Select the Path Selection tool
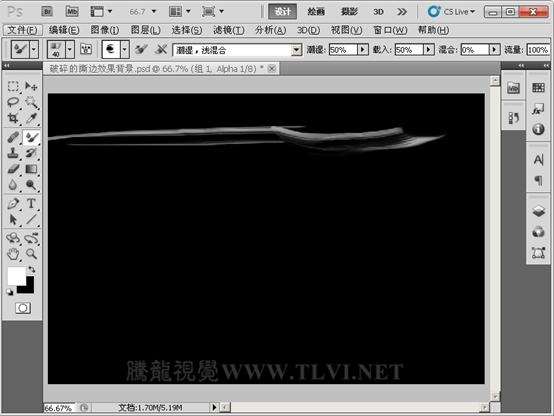 [13, 219]
